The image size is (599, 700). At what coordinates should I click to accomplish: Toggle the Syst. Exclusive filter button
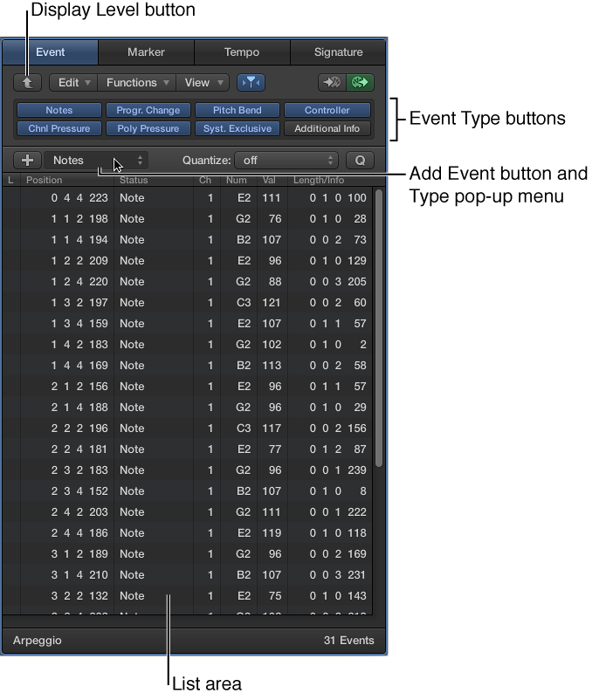click(237, 129)
